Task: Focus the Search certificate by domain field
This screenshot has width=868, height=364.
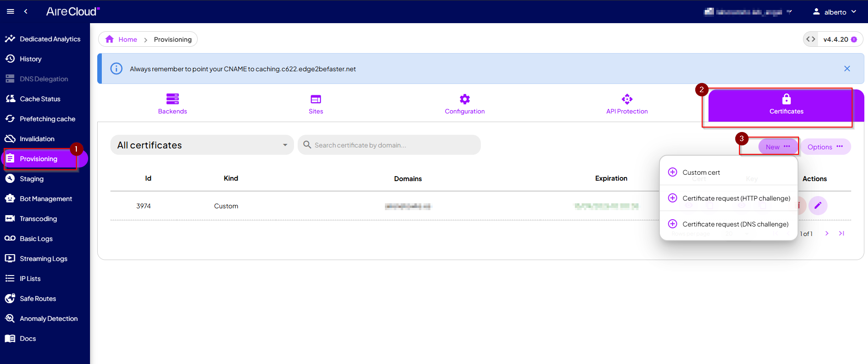Action: click(x=389, y=145)
